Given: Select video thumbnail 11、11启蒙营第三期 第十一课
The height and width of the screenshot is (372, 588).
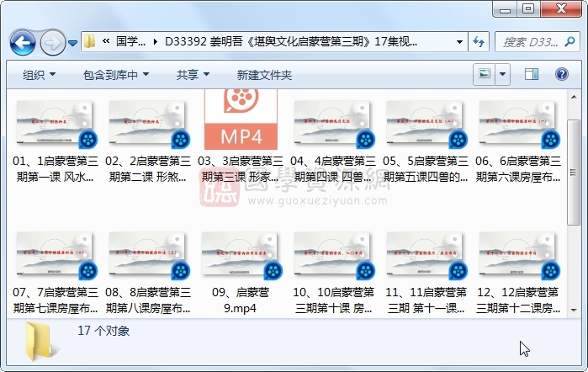Looking at the screenshot, I should click(x=426, y=255).
